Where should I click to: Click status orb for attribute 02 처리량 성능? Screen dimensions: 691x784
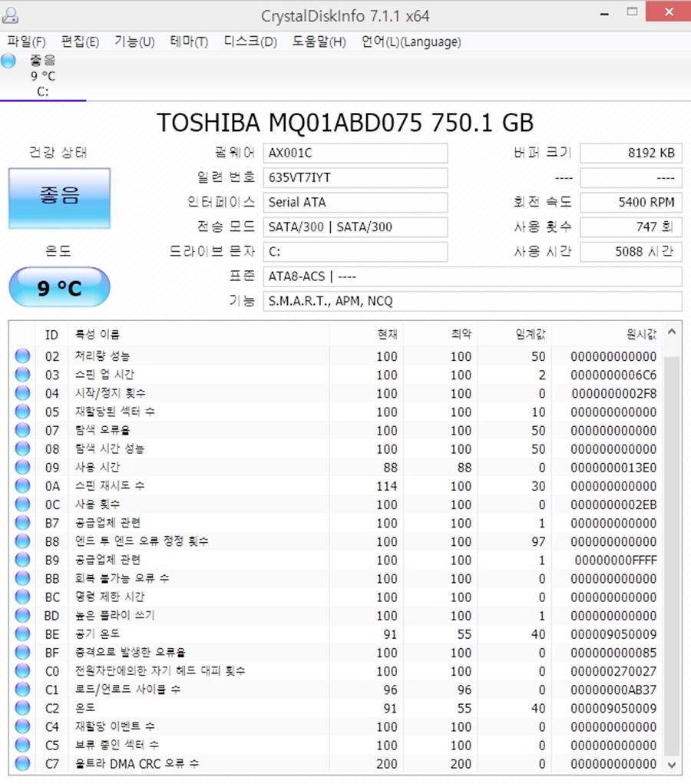click(22, 356)
